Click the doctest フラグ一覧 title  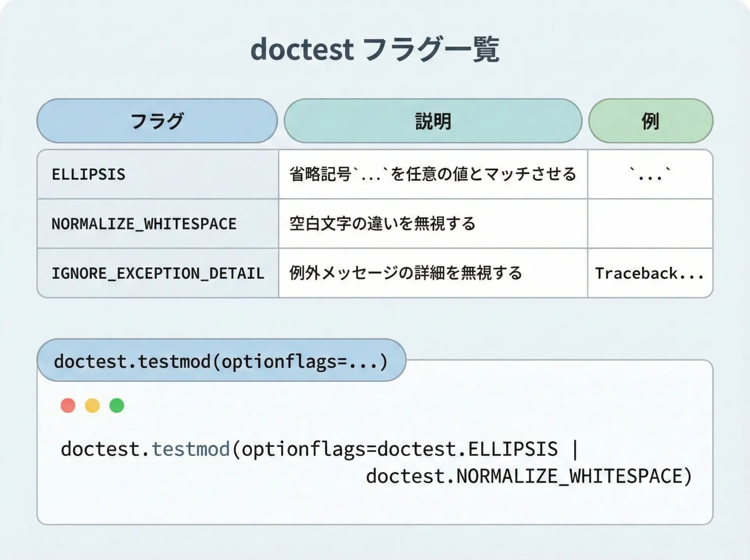(x=374, y=50)
